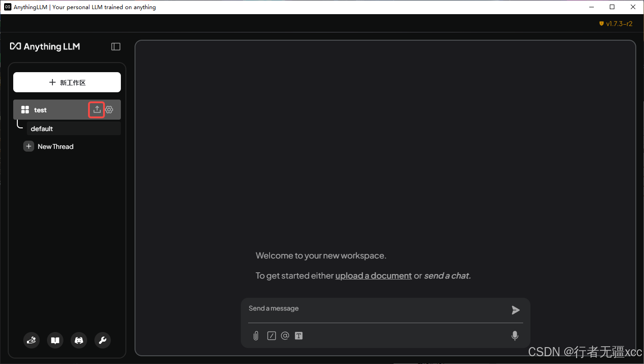Viewport: 644px width, 364px height.
Task: Click the grid icon beside test workspace
Action: click(25, 110)
